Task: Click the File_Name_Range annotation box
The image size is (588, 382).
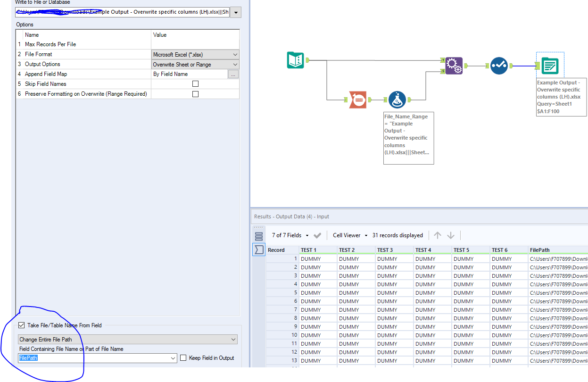Action: point(408,138)
